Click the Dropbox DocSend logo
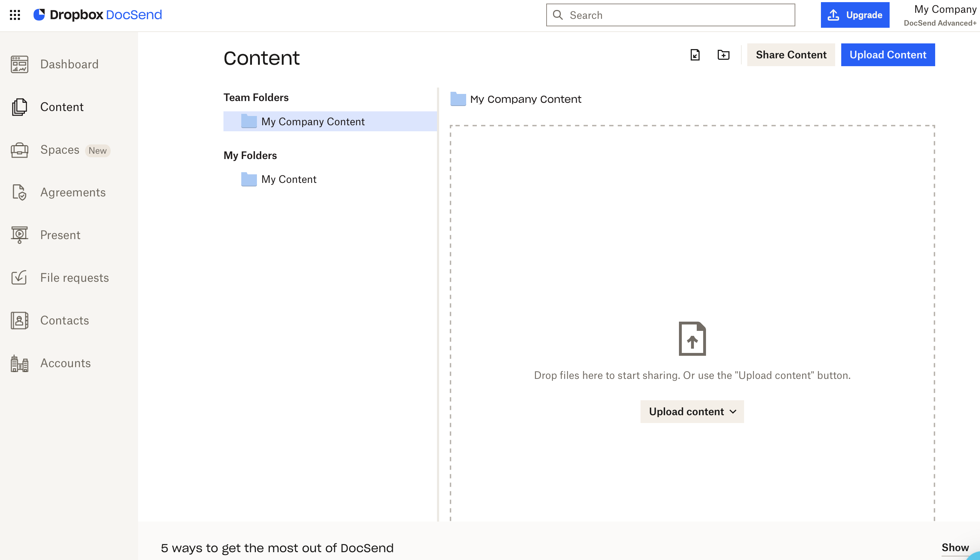Image resolution: width=980 pixels, height=560 pixels. [98, 15]
